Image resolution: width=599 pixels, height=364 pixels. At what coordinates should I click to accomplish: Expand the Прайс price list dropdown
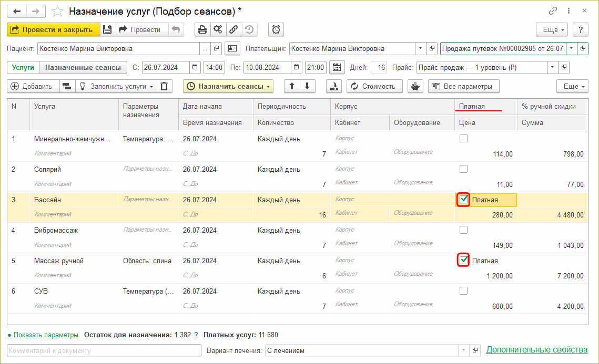click(552, 68)
